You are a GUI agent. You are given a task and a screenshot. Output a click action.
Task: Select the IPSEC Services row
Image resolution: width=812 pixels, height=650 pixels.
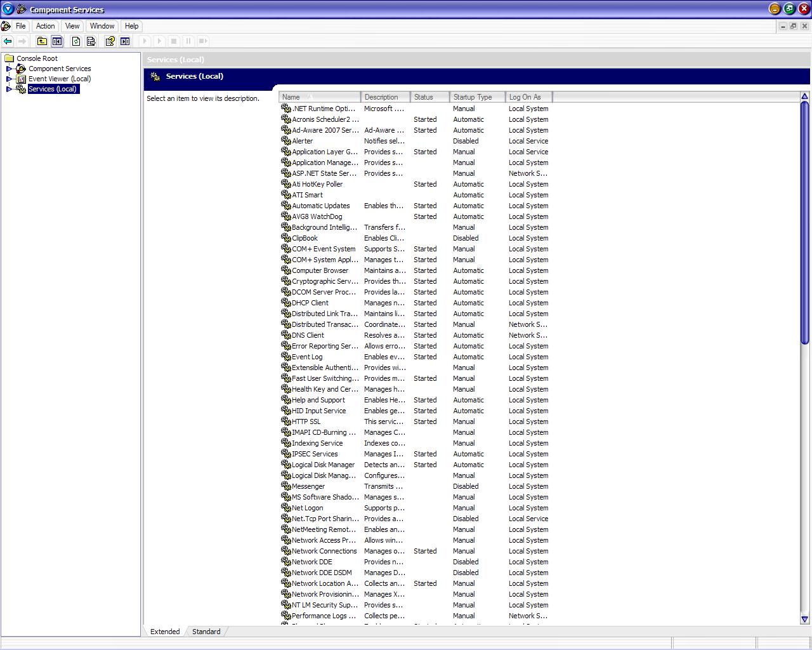coord(415,454)
